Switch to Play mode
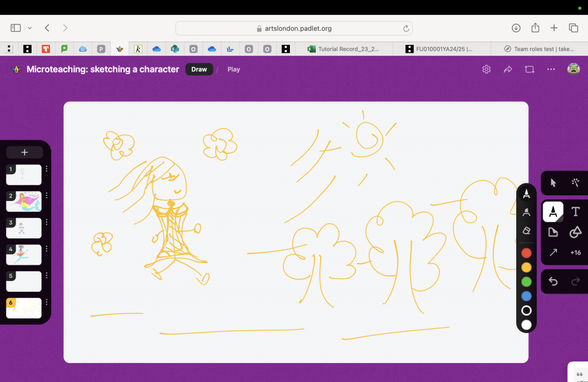The height and width of the screenshot is (382, 588). click(x=234, y=70)
